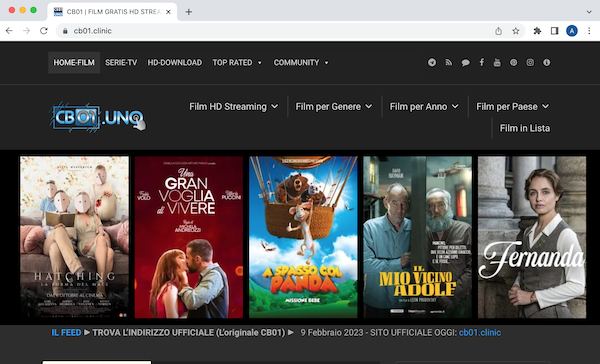Open Chrome three-dot menu
Screen dimensions: 600x364
pos(589,31)
